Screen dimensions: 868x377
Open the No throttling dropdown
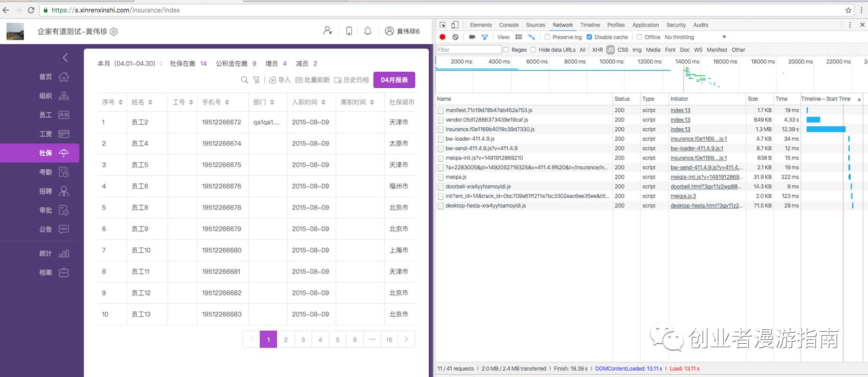click(x=695, y=37)
